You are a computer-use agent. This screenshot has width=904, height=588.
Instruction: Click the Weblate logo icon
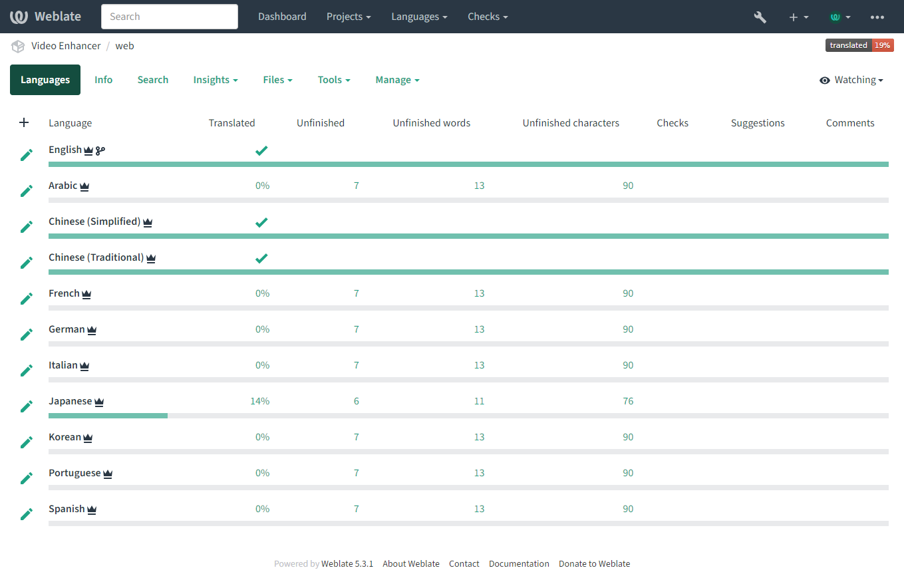[x=19, y=17]
